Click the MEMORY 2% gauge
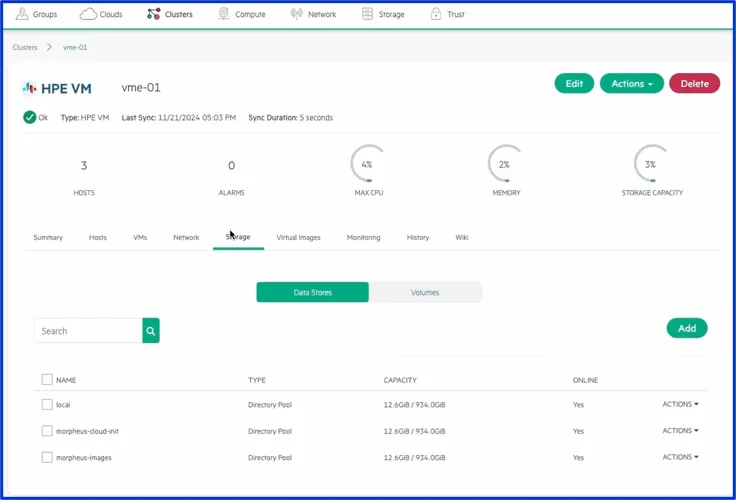 click(x=506, y=163)
